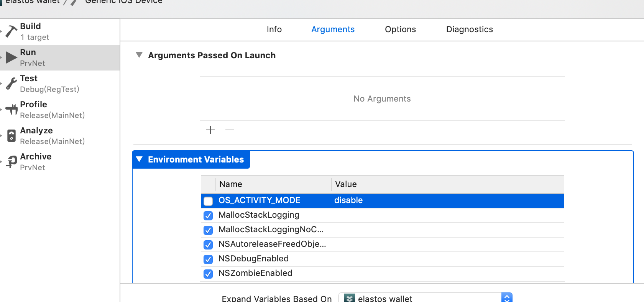Image resolution: width=644 pixels, height=302 pixels.
Task: Uncheck the MallocStackLoggingNoC... checkbox
Action: (208, 230)
